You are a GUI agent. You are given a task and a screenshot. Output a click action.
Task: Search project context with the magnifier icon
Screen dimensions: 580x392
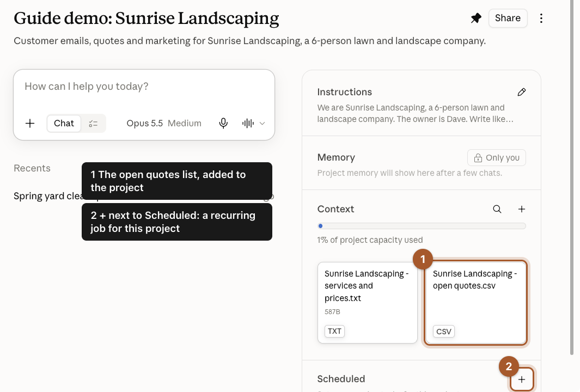497,209
